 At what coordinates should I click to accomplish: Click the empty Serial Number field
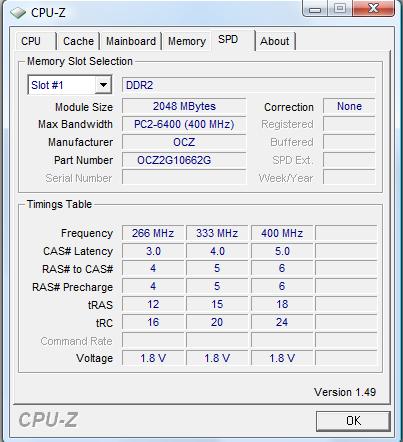tap(184, 178)
